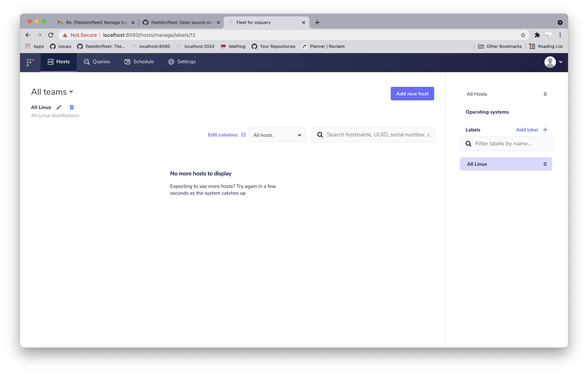
Task: Open the Hosts page via the laptop icon
Action: pos(50,62)
